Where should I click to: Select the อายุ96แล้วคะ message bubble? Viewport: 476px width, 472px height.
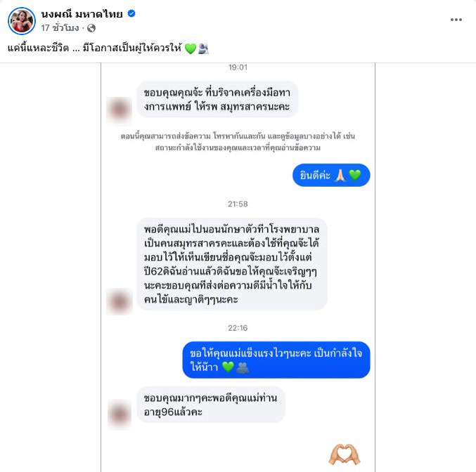point(211,405)
